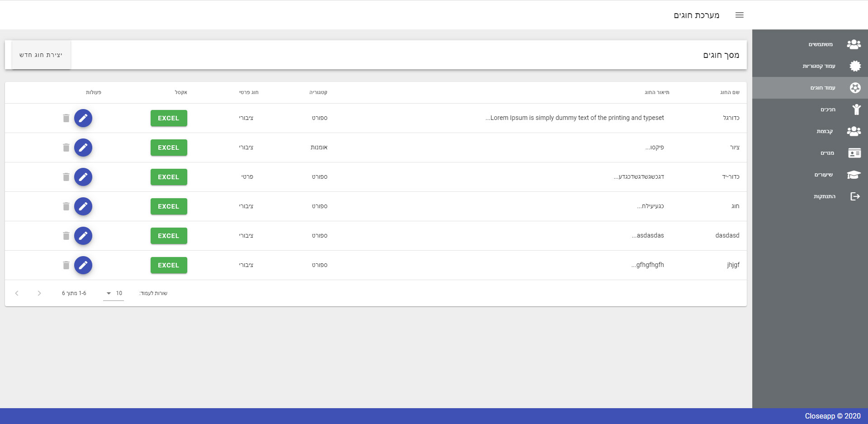This screenshot has height=424, width=868.
Task: Click the hamburger menu icon in header
Action: 740,15
